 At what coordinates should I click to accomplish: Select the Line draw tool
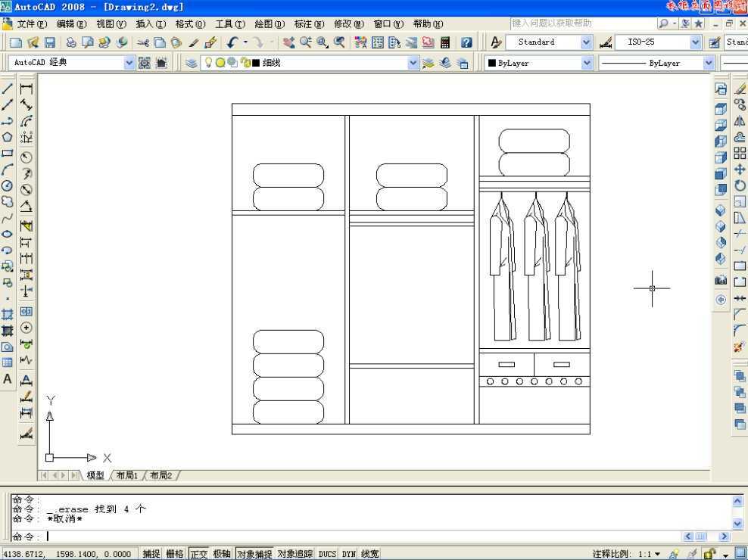(x=7, y=89)
